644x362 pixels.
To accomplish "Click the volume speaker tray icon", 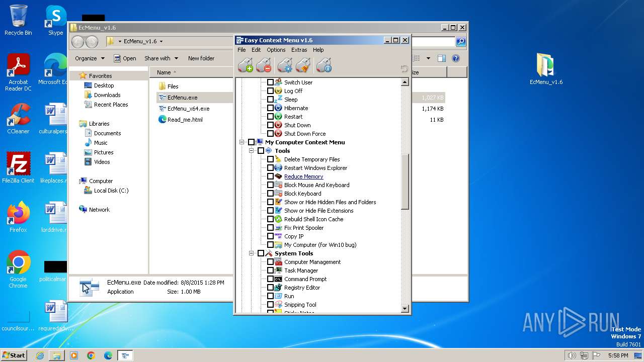I will click(572, 355).
